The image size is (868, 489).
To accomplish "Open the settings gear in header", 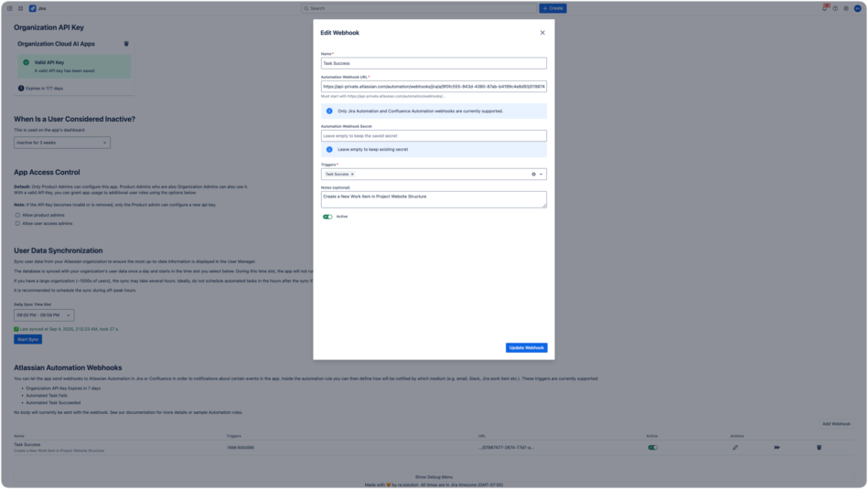I will pyautogui.click(x=846, y=8).
